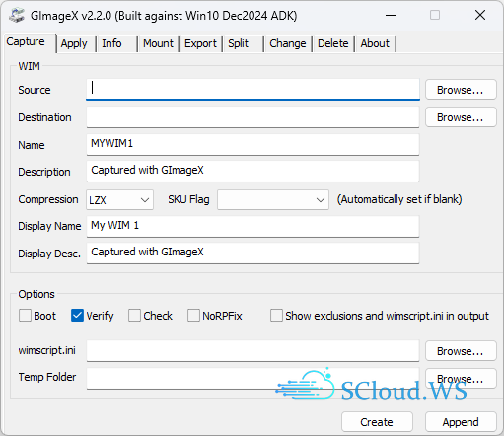Enable the Boot checkbox
Viewport: 504px width, 436px height.
(25, 316)
